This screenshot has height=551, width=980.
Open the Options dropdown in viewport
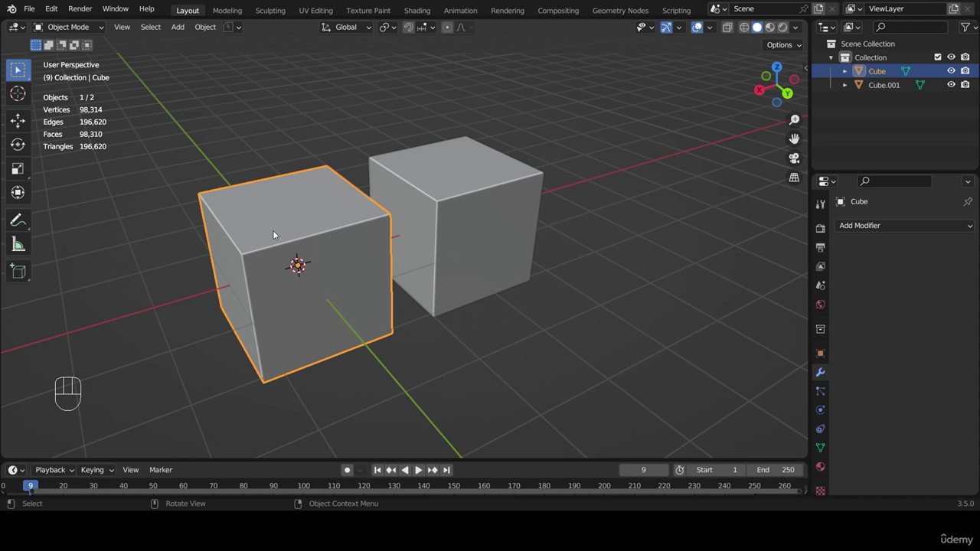[x=784, y=44]
